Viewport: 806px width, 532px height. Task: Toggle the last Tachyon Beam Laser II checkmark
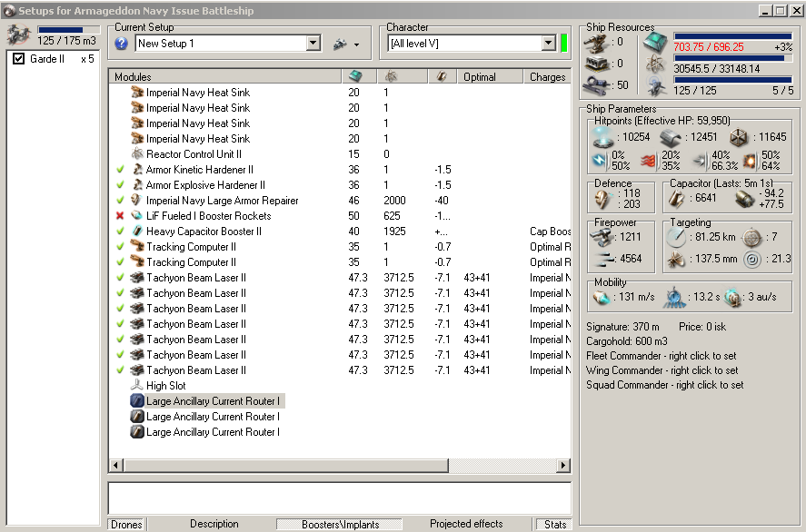(x=120, y=369)
